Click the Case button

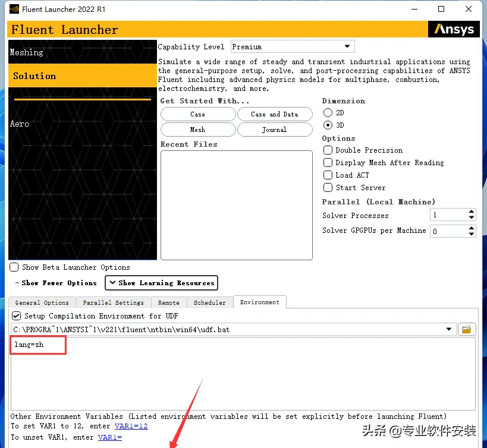pyautogui.click(x=198, y=114)
